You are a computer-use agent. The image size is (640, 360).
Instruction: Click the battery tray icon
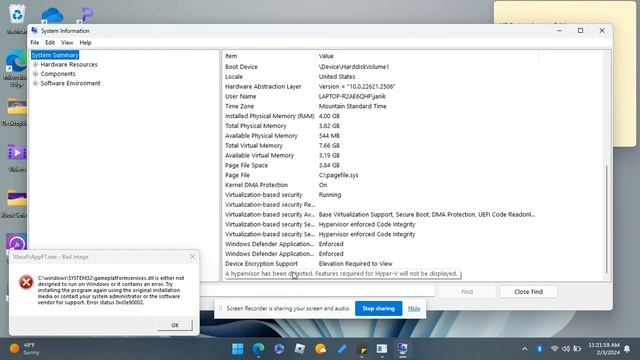pyautogui.click(x=577, y=349)
